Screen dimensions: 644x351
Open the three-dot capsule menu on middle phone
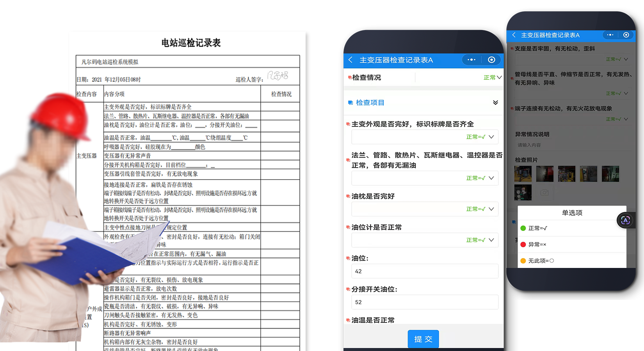click(x=471, y=60)
